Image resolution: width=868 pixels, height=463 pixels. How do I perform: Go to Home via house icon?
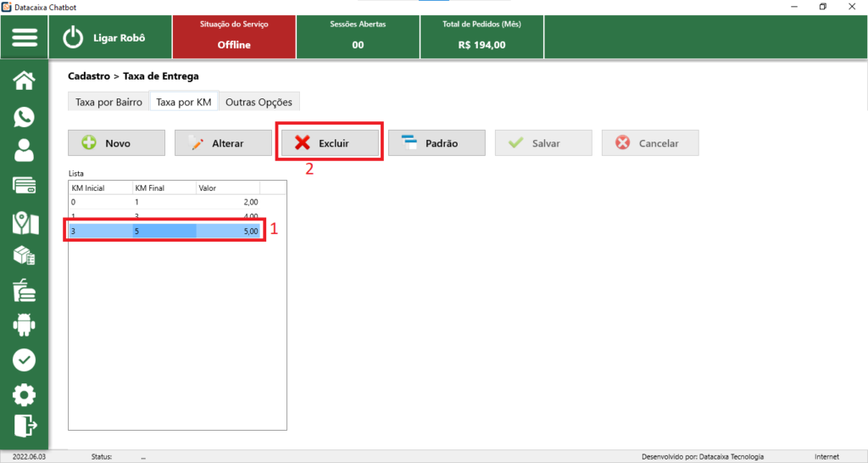[x=25, y=81]
